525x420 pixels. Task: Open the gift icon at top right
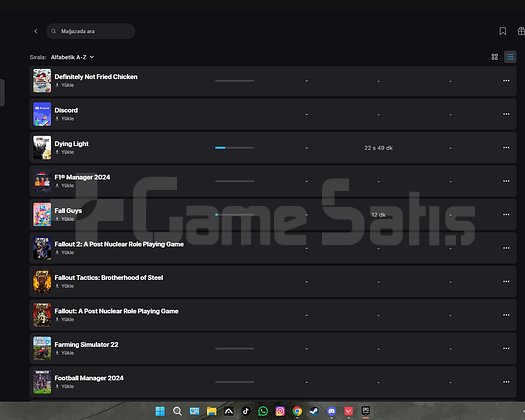tap(521, 31)
